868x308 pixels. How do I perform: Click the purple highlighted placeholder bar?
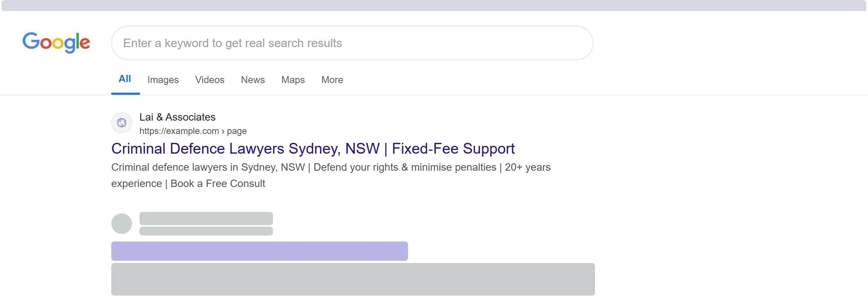(x=260, y=251)
